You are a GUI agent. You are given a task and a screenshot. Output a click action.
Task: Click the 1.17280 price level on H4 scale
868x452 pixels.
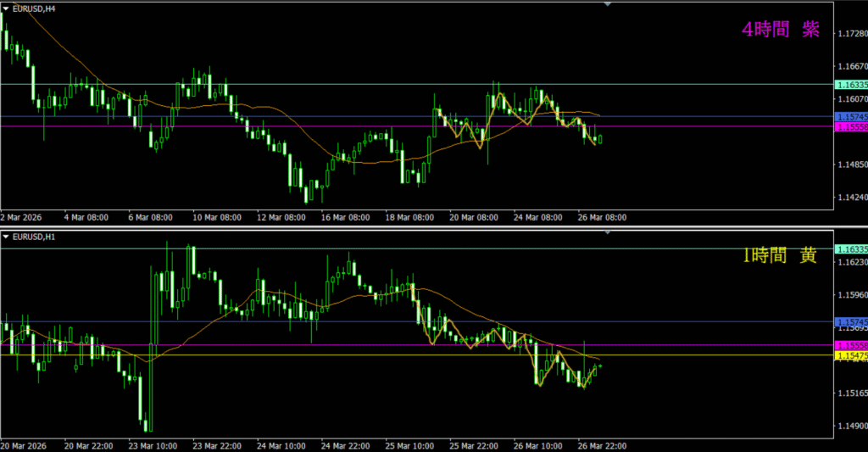850,34
